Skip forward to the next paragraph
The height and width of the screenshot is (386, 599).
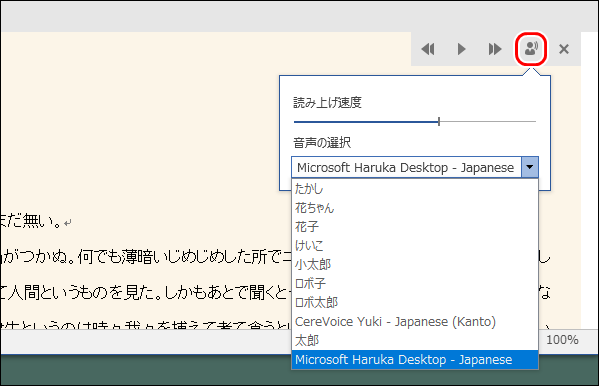tap(495, 49)
